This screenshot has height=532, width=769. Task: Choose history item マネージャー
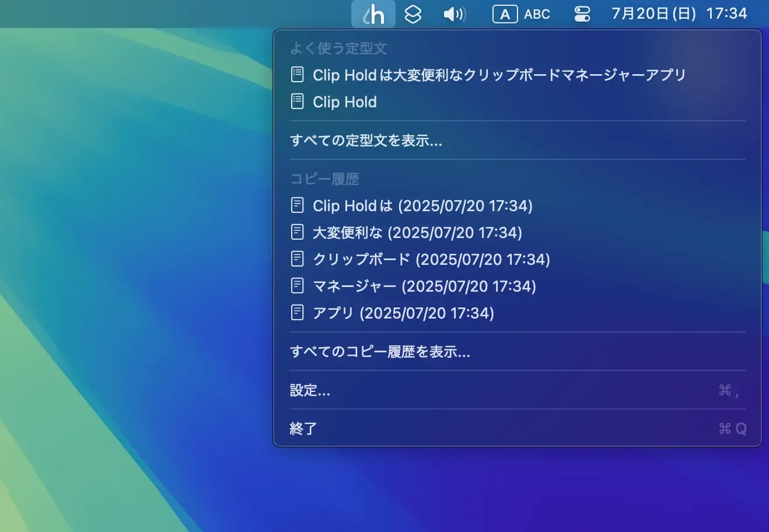point(518,286)
